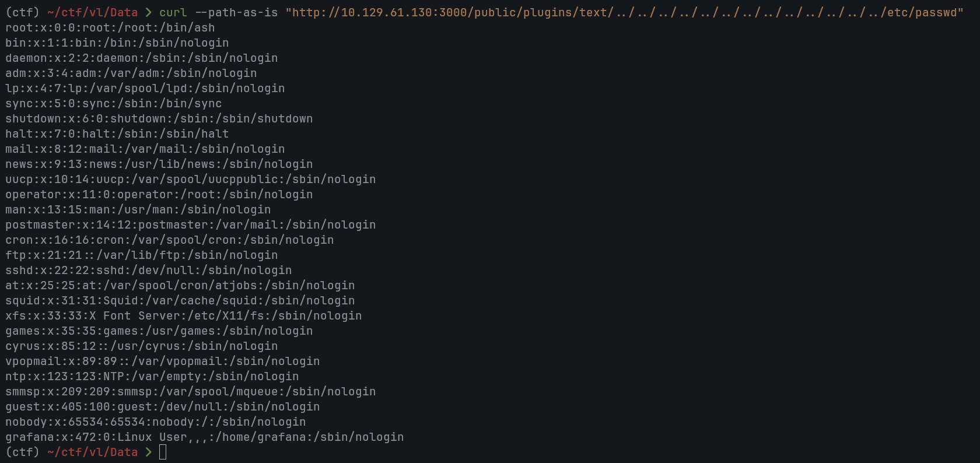The width and height of the screenshot is (980, 463).
Task: Click the shutdown entry line
Action: click(159, 118)
